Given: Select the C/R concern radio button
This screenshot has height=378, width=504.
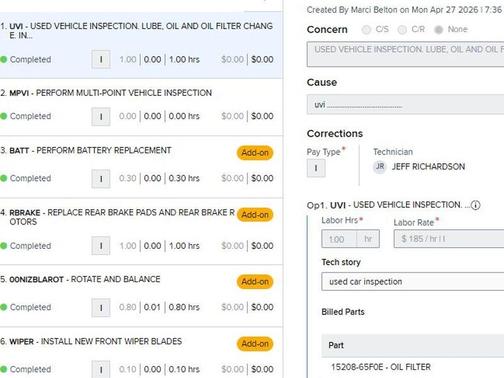Looking at the screenshot, I should (x=402, y=30).
